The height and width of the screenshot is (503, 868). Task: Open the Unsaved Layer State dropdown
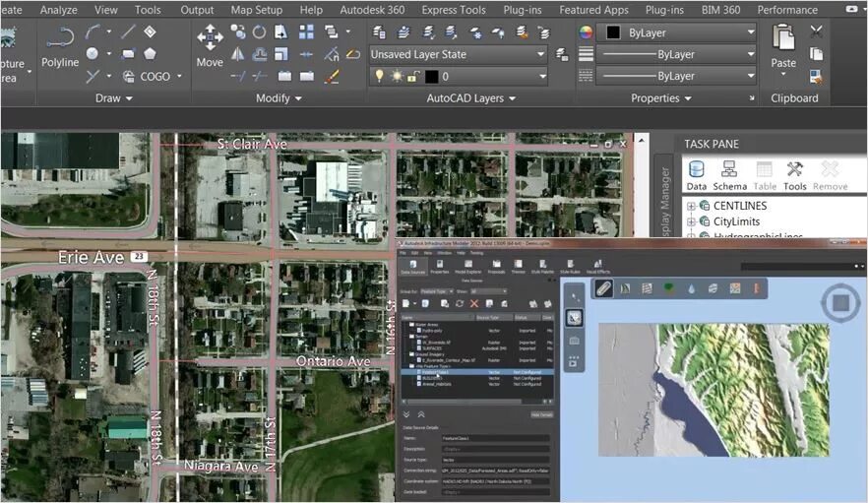click(541, 54)
